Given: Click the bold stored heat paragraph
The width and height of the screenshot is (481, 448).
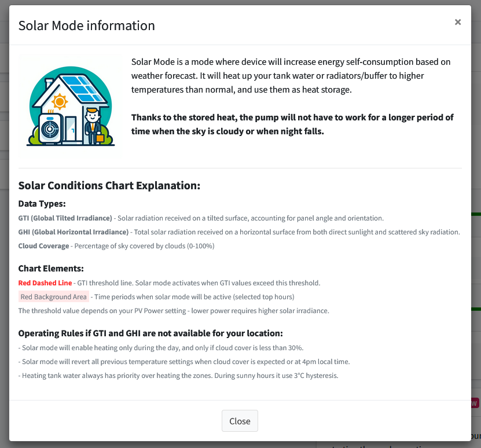Looking at the screenshot, I should pos(292,124).
